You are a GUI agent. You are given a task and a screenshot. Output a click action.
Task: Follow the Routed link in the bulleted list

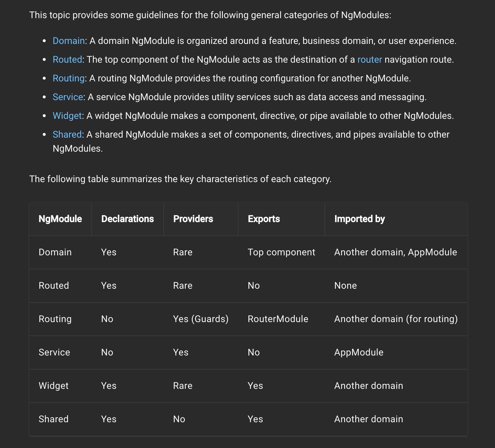click(x=67, y=59)
